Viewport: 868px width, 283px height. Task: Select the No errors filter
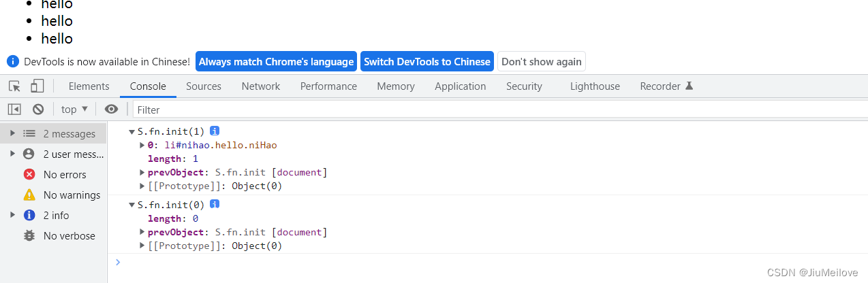point(64,175)
